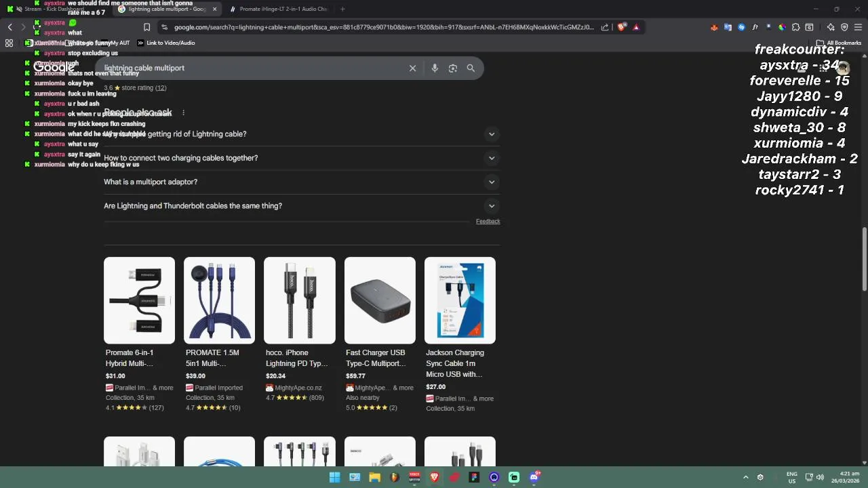
Task: Switch to Promate iHinge-LT Audio tab
Action: click(278, 9)
